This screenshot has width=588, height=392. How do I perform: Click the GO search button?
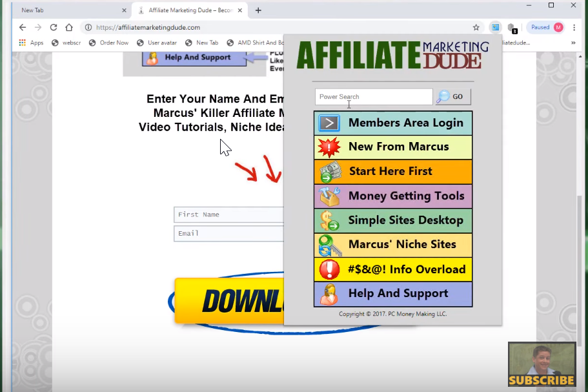[453, 97]
